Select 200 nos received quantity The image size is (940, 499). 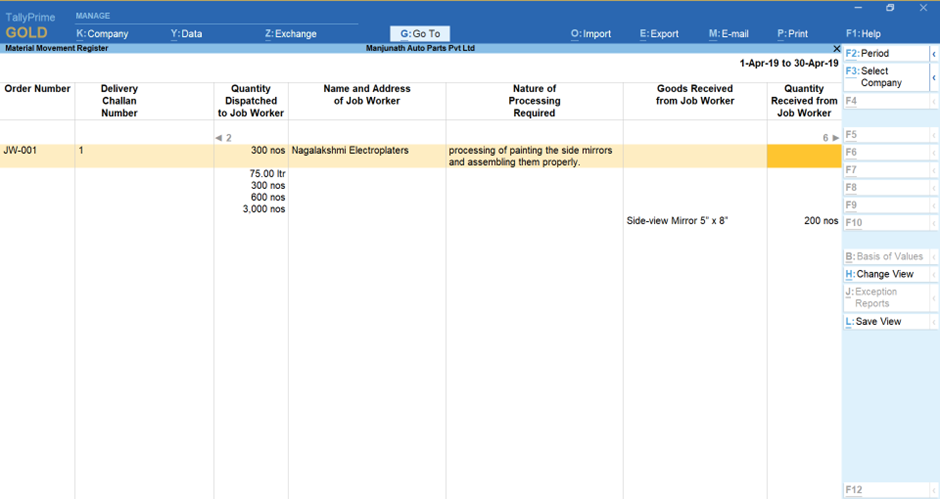[x=821, y=221]
